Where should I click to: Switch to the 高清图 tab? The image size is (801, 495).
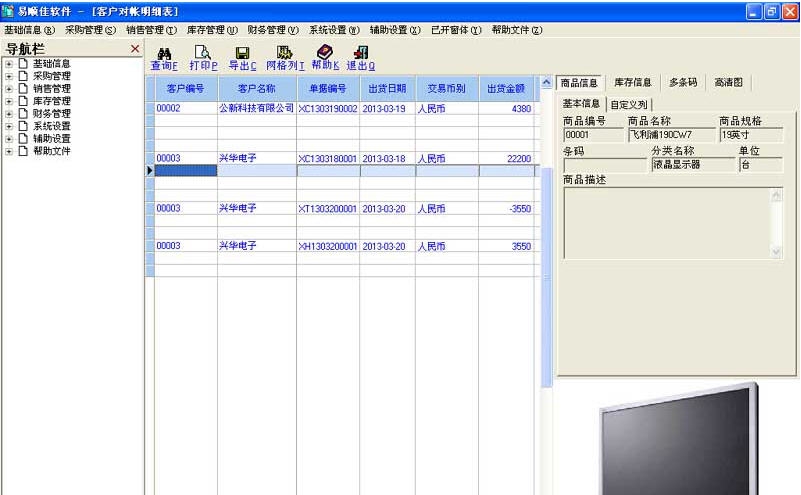728,82
